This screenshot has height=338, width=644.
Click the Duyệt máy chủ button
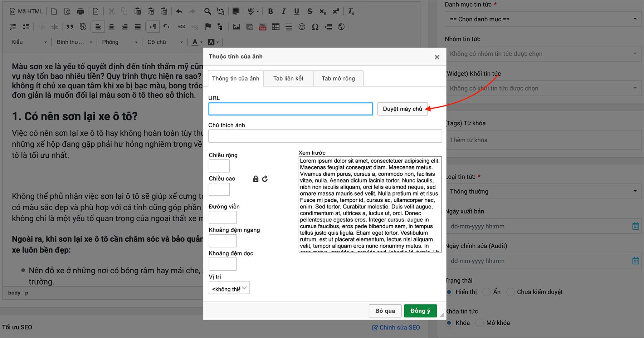pos(402,109)
